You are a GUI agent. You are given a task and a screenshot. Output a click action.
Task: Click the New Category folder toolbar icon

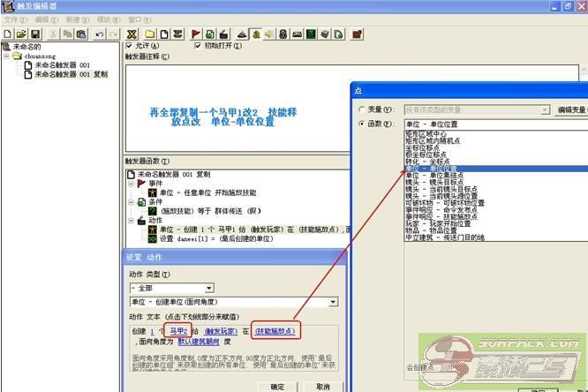click(x=150, y=34)
